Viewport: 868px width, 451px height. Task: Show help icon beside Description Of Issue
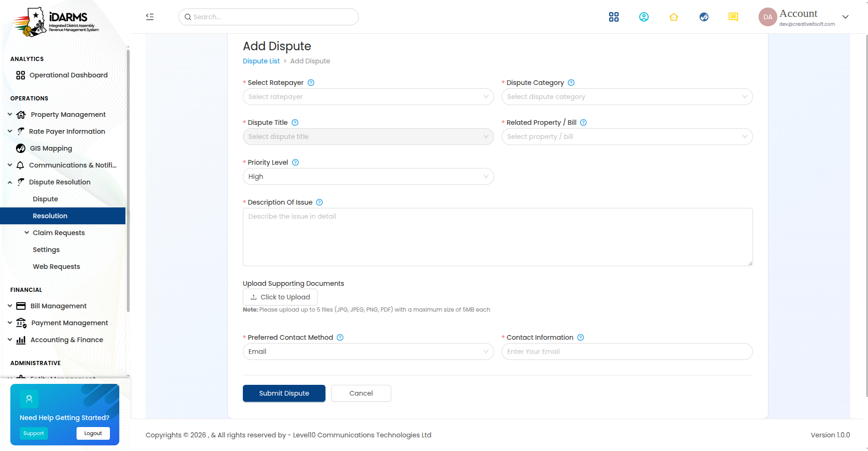(319, 202)
